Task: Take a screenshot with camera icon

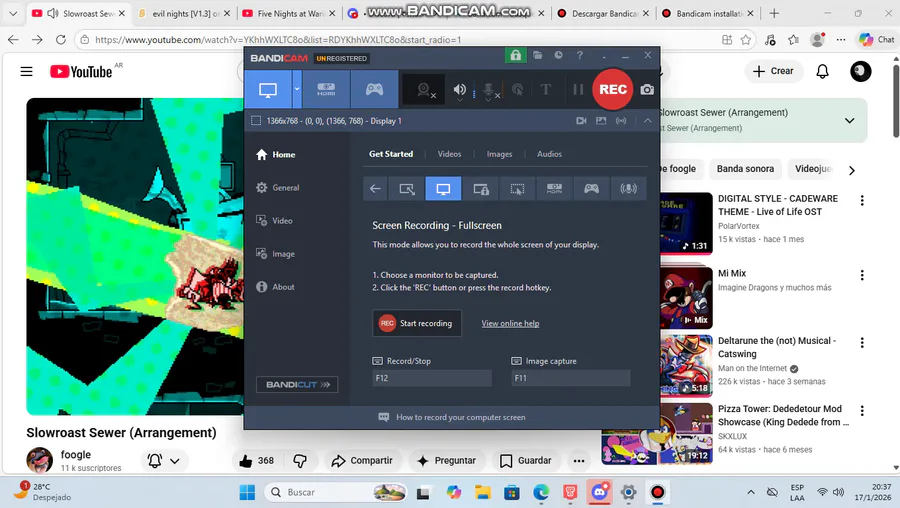Action: (647, 90)
